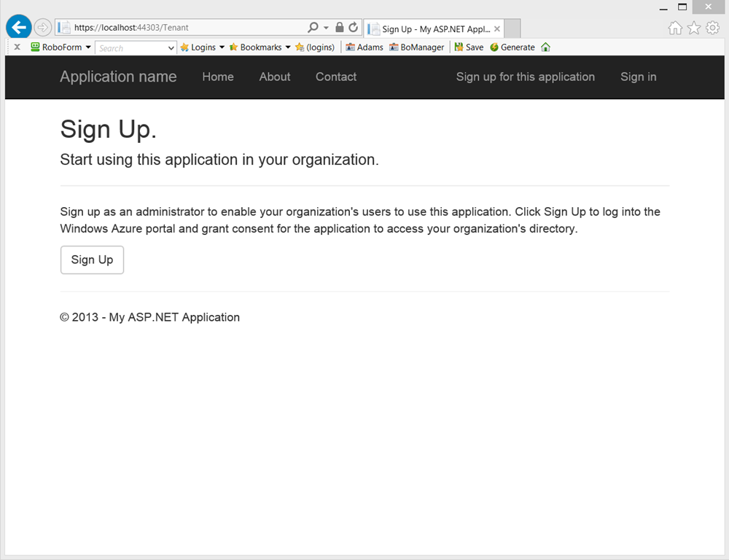Viewport: 729px width, 560px height.
Task: Select the Sign Up browser tab
Action: 434,29
